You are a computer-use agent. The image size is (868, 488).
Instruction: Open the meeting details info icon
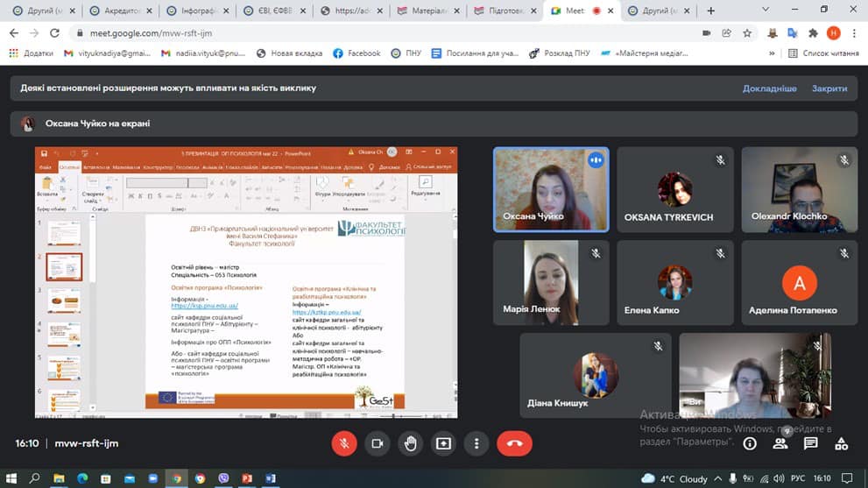(x=750, y=444)
